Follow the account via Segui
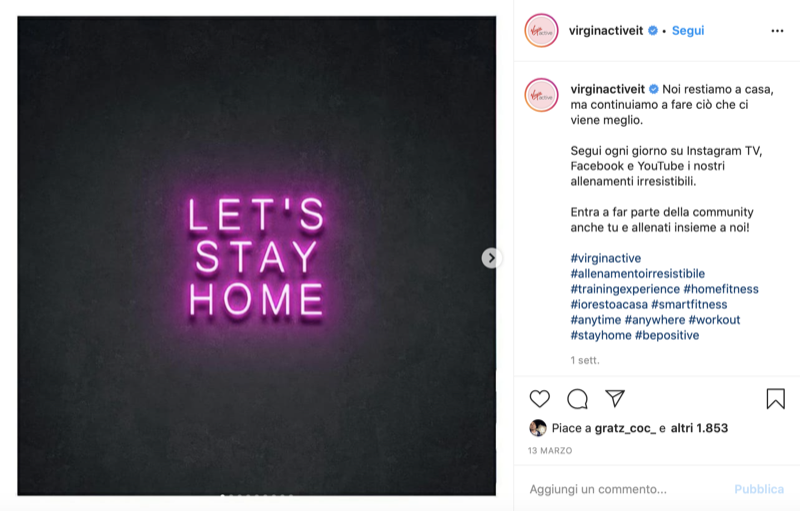 [x=688, y=31]
